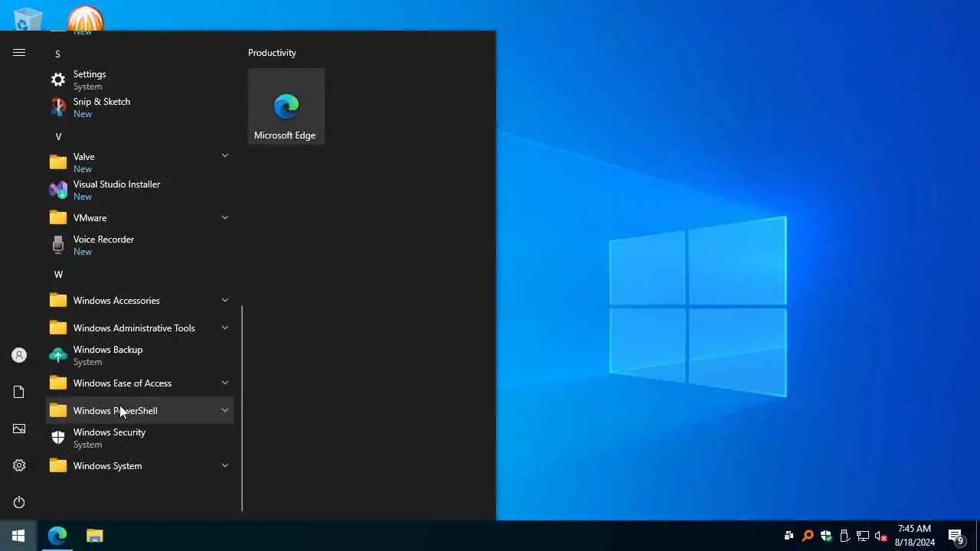Expand the Valve folder chevron
980x551 pixels.
pyautogui.click(x=225, y=155)
